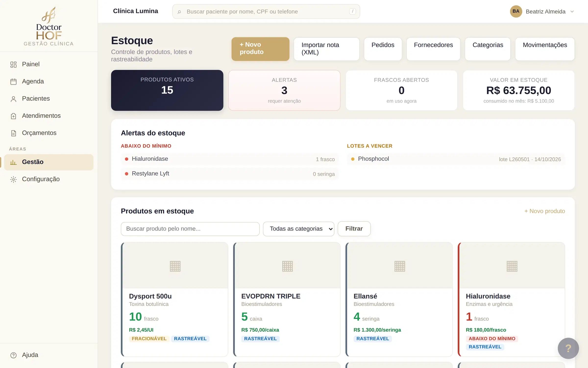
Task: Click the BA user avatar
Action: 516,11
